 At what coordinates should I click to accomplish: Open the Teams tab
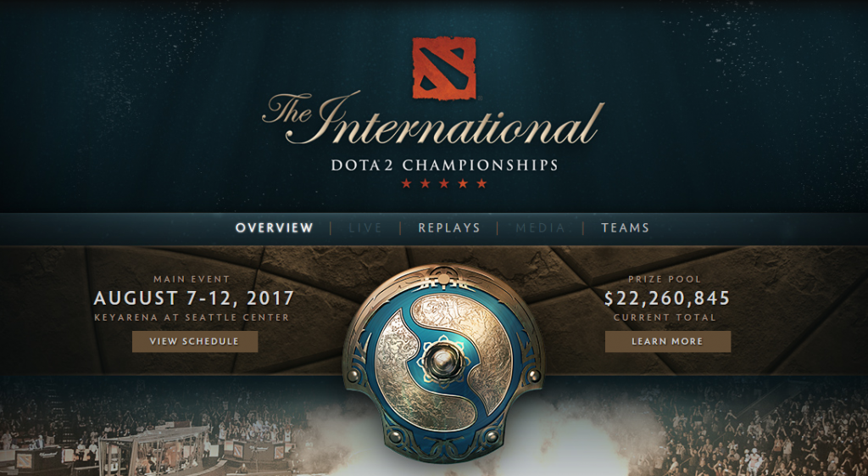[625, 227]
